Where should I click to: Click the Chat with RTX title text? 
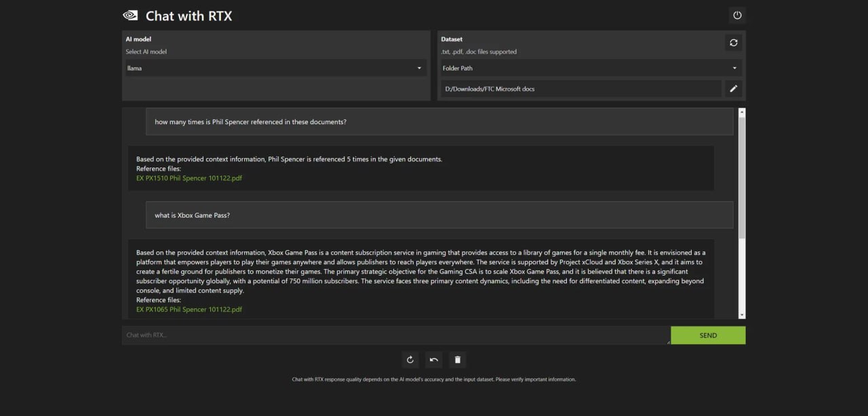tap(189, 16)
